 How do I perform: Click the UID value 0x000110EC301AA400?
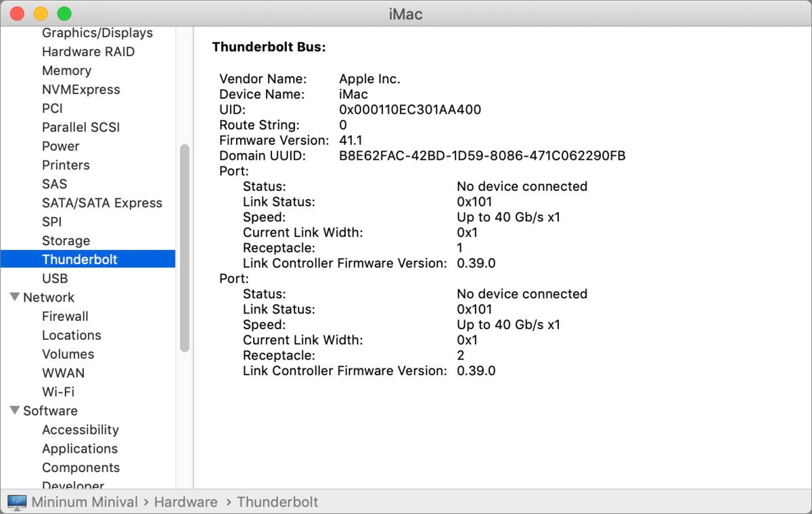410,110
